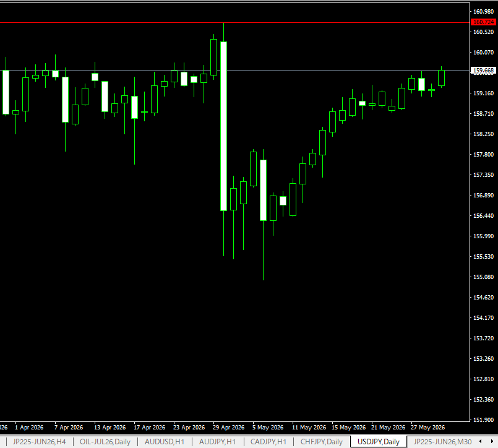The width and height of the screenshot is (498, 448).
Task: Open the CADJPY,H1 chart tab
Action: (268, 442)
